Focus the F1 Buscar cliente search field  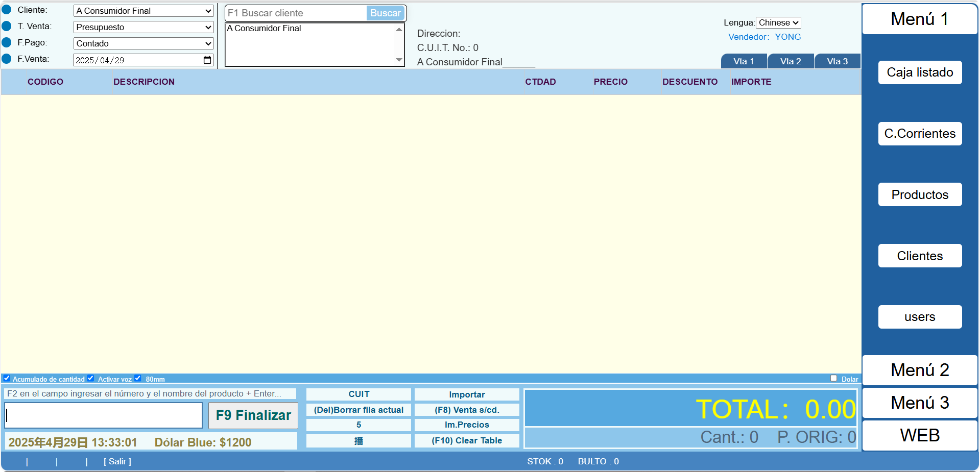296,13
